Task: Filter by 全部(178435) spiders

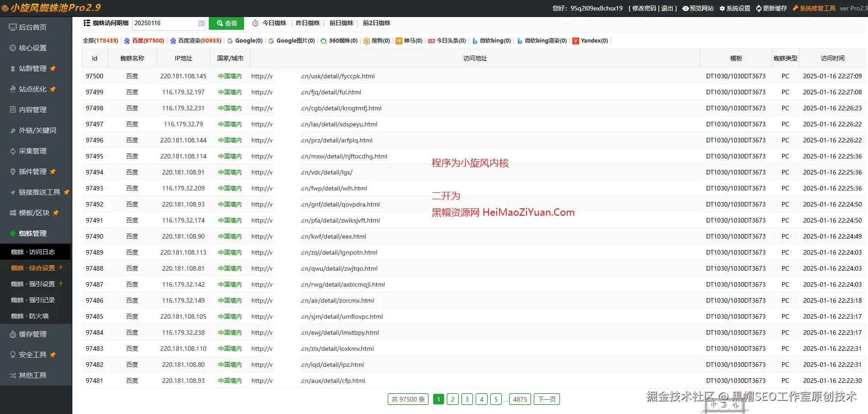Action: [x=100, y=41]
